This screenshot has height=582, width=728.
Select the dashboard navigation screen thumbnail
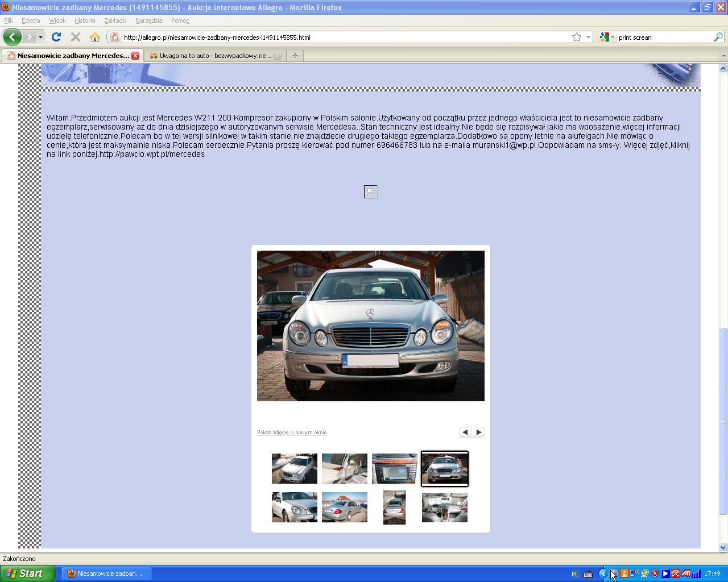(395, 469)
